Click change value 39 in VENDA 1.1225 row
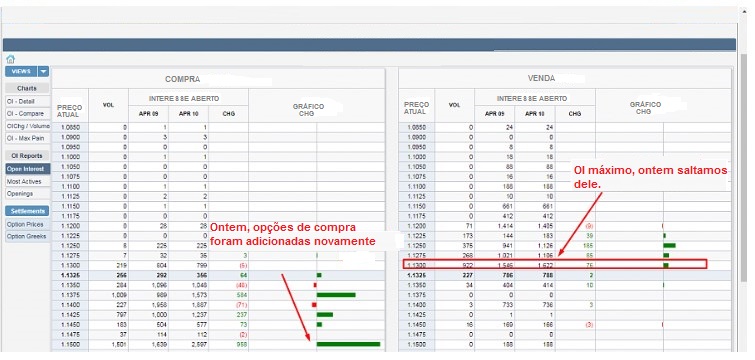This screenshot has height=360, width=755. [589, 236]
